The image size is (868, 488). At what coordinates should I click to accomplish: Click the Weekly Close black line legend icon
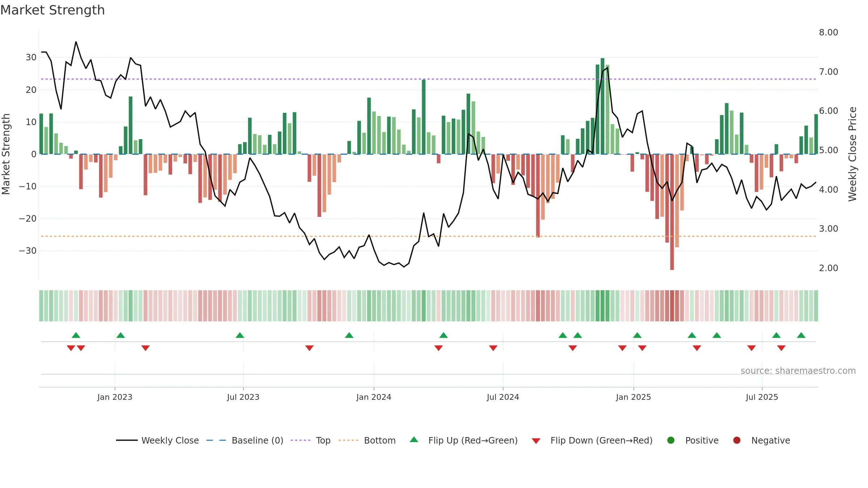click(x=127, y=440)
